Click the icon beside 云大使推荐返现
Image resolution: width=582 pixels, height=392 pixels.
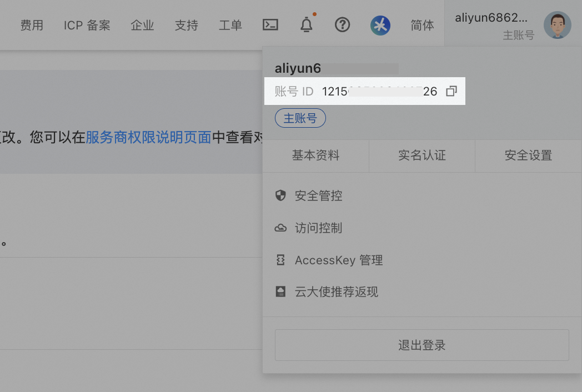280,292
